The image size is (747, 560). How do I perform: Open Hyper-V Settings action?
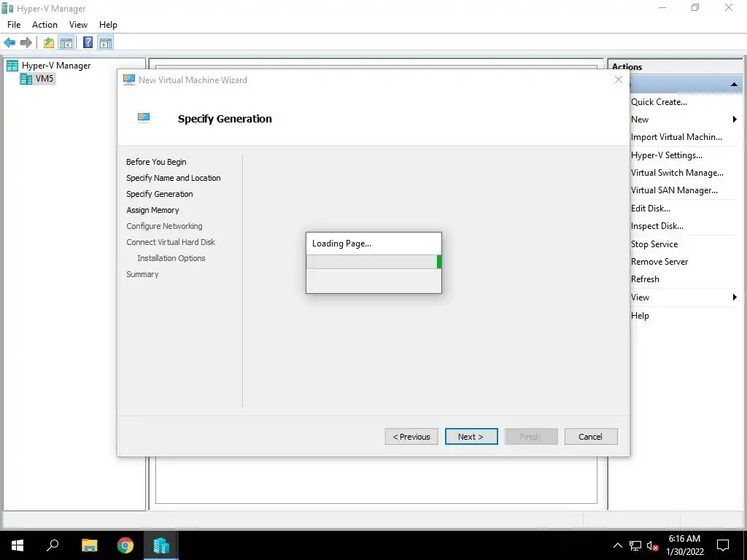[x=667, y=155]
